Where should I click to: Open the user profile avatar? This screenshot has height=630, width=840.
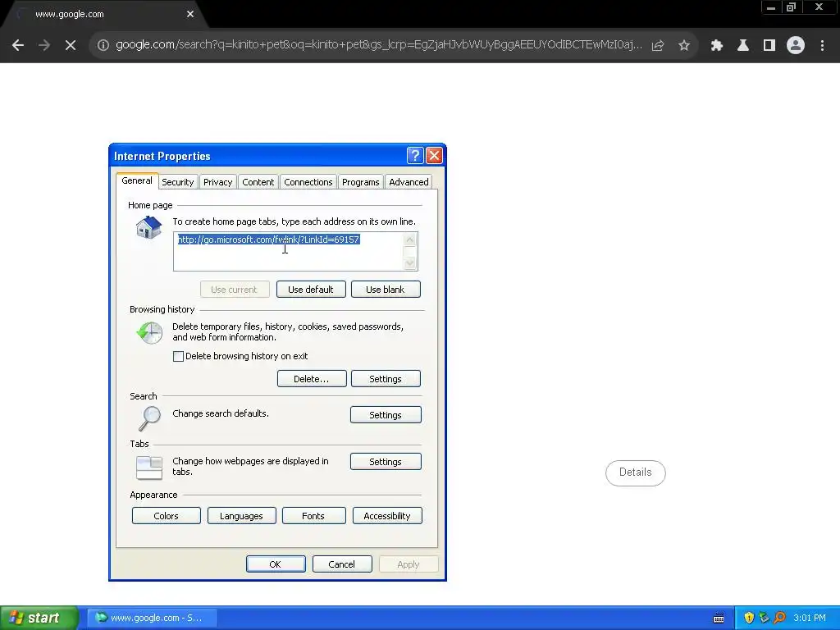[x=796, y=46]
